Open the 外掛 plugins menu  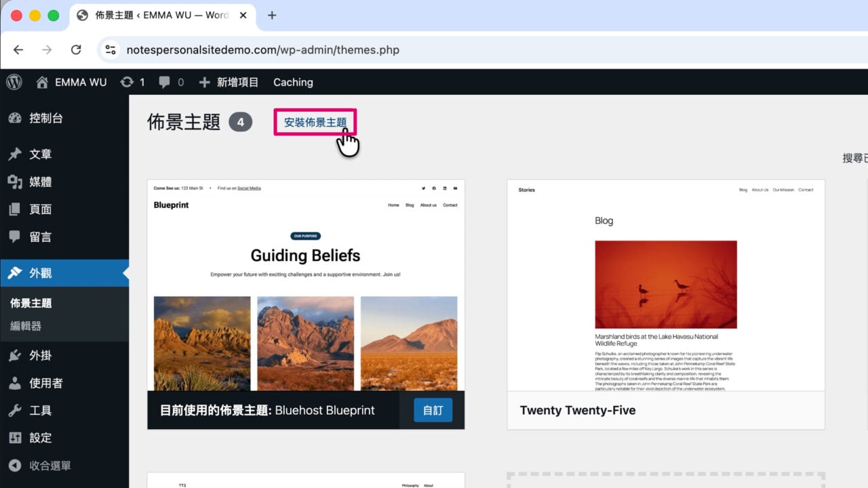tap(41, 355)
